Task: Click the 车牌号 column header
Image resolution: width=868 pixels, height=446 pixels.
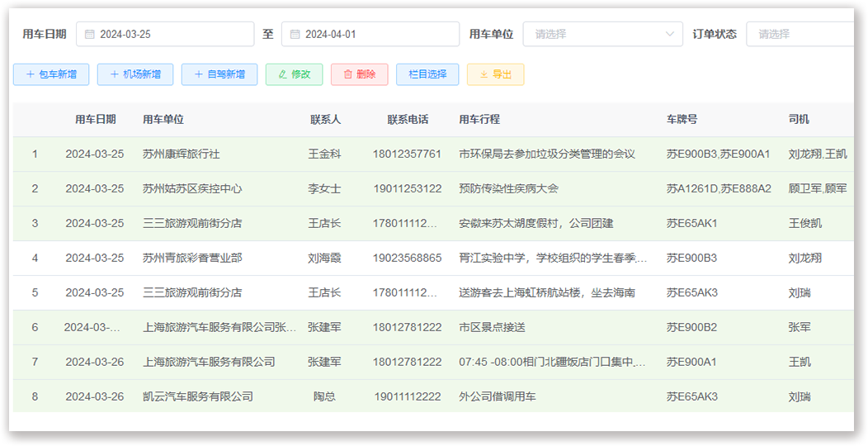Action: [x=682, y=120]
